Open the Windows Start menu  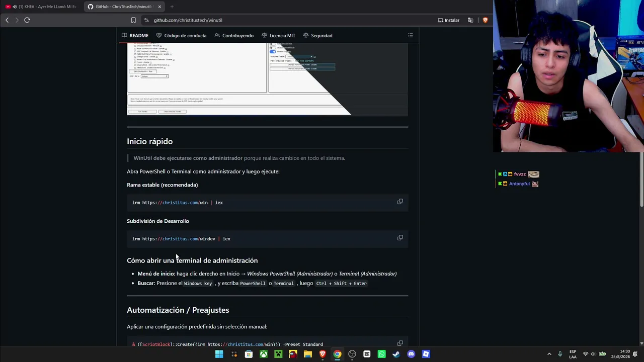[219, 354]
